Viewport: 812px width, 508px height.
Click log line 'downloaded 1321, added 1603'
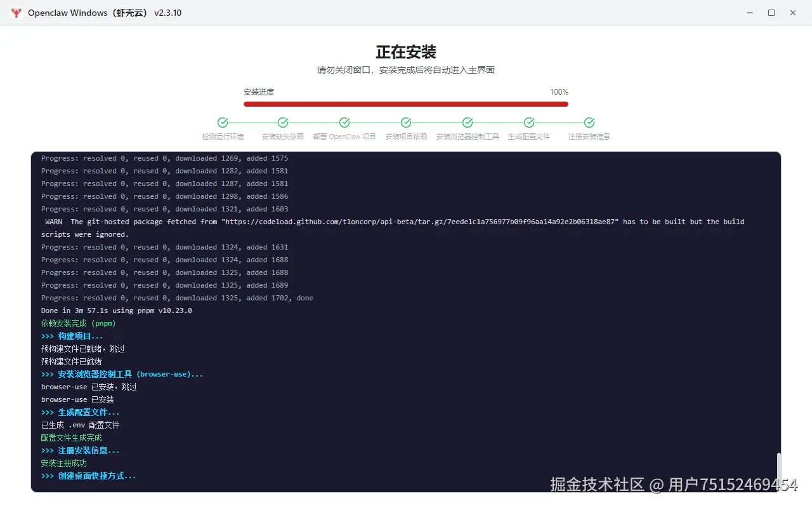(165, 209)
